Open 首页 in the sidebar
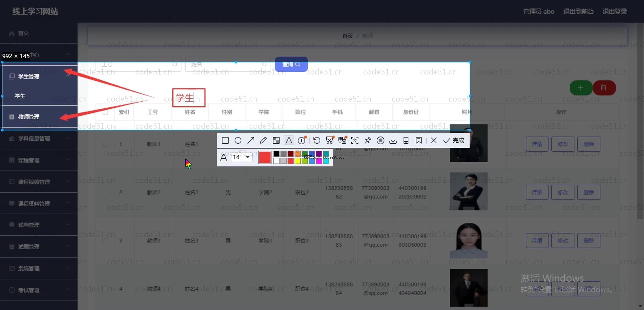The image size is (644, 310). coord(39,33)
